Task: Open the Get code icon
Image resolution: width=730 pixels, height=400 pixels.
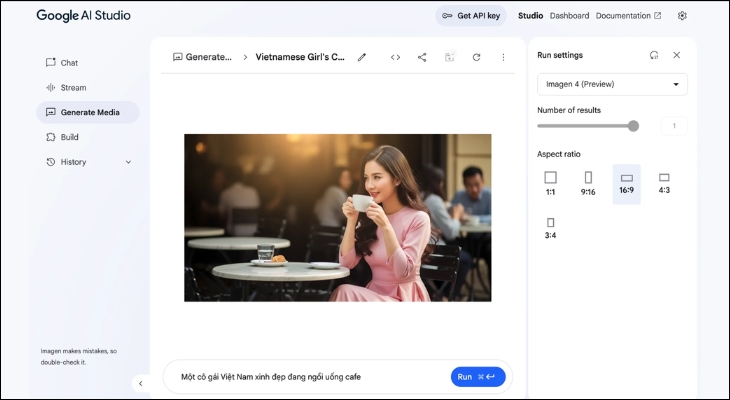Action: coord(395,57)
